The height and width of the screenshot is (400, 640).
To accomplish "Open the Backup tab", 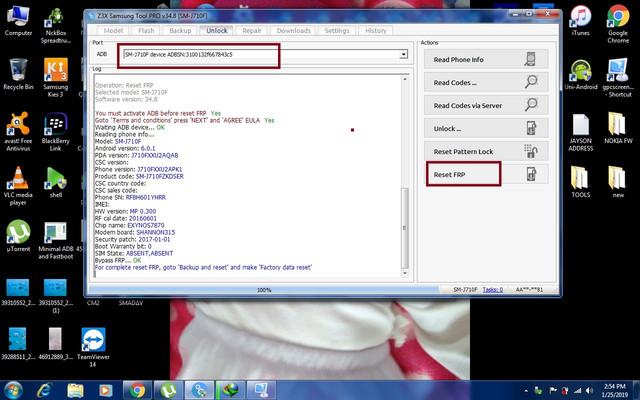I will pyautogui.click(x=180, y=31).
